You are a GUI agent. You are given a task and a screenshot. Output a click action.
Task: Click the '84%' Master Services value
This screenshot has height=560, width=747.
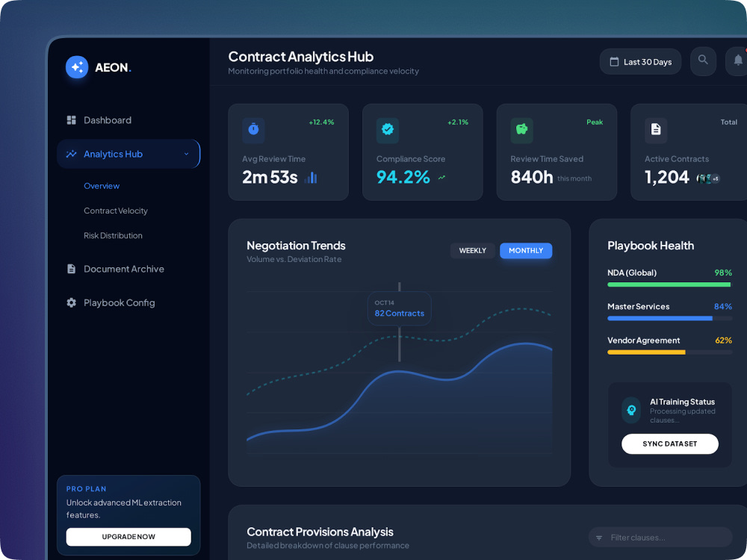pyautogui.click(x=723, y=307)
